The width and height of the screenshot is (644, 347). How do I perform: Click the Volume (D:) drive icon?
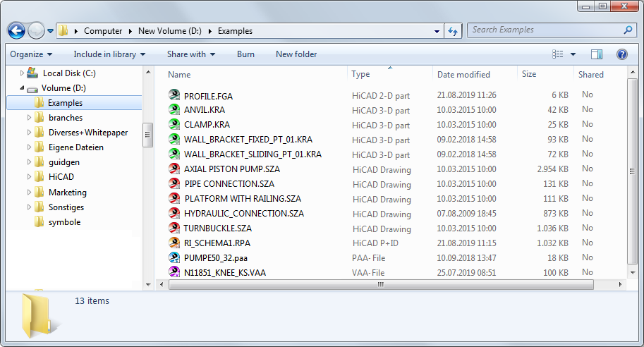tap(32, 88)
